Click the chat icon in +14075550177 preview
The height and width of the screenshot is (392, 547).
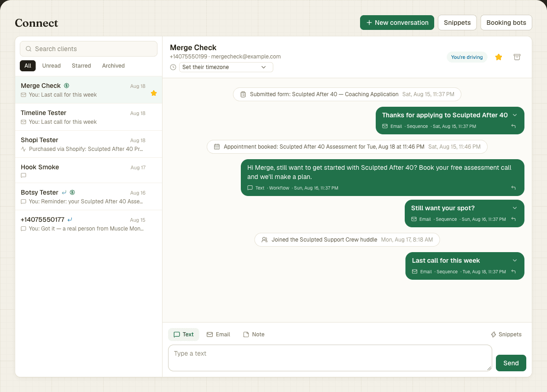click(23, 229)
